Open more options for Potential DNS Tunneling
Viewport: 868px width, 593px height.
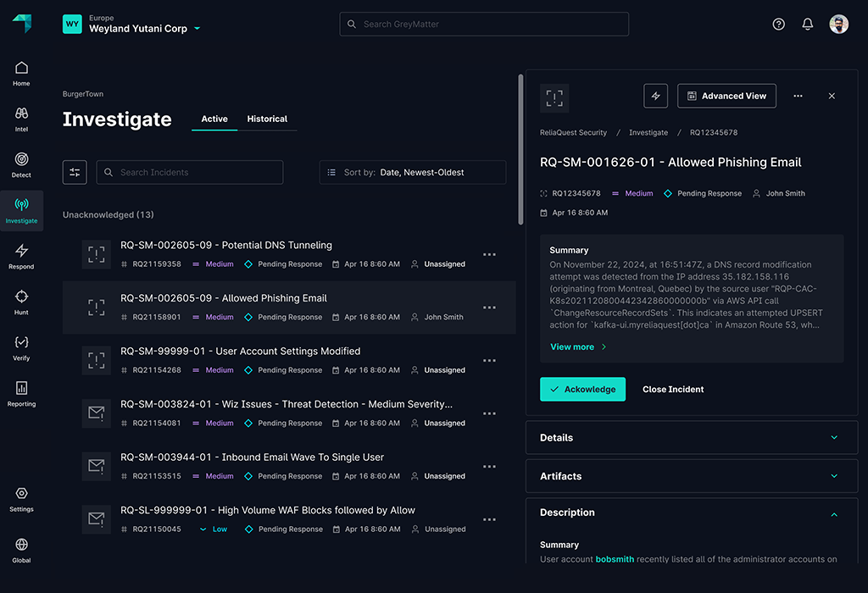pyautogui.click(x=489, y=254)
